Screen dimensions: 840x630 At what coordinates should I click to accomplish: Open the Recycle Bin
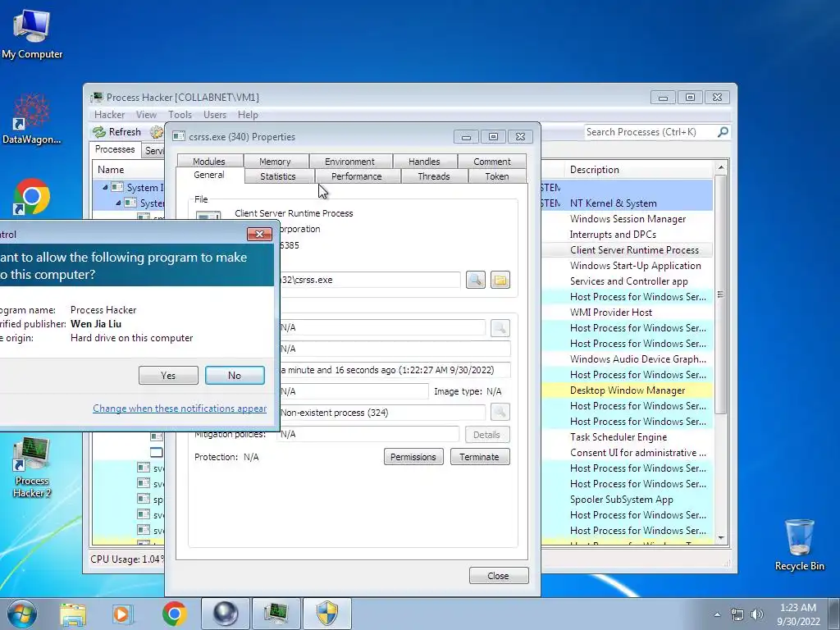[x=799, y=545]
